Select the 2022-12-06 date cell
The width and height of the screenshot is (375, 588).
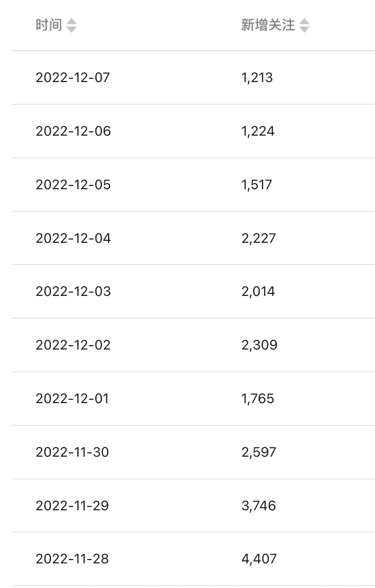(x=73, y=131)
